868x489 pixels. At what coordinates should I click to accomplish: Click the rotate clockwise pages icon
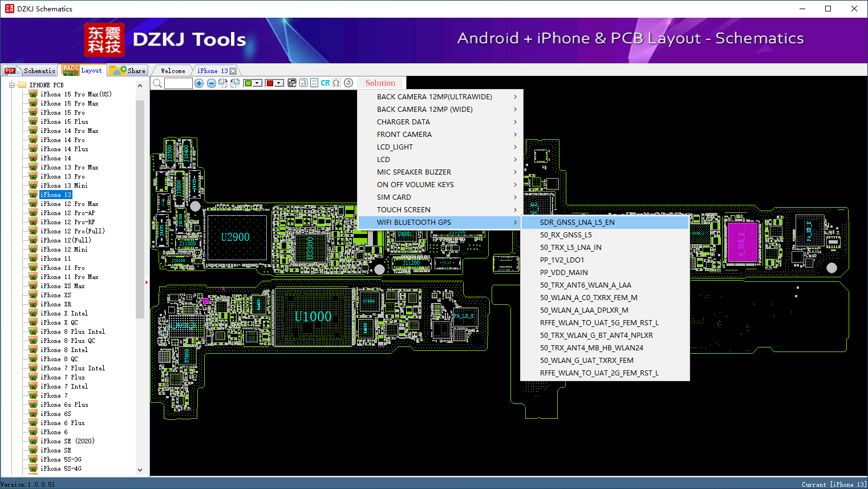223,83
